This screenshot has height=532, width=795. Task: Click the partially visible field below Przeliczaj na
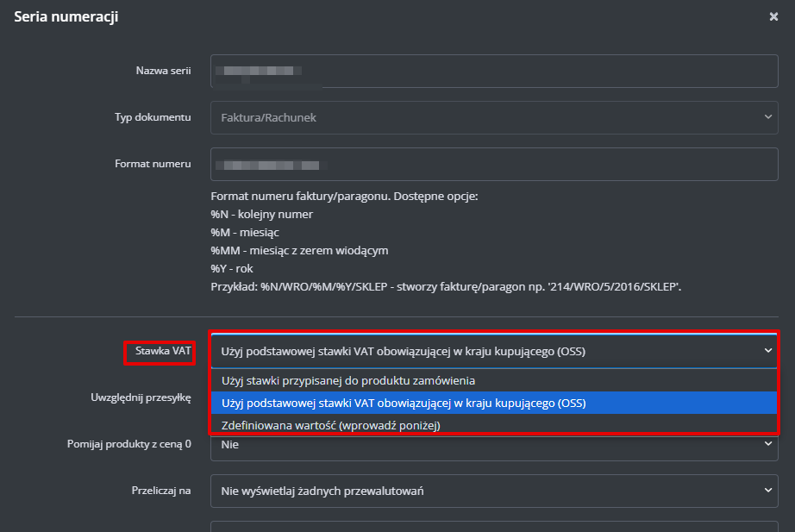493,525
